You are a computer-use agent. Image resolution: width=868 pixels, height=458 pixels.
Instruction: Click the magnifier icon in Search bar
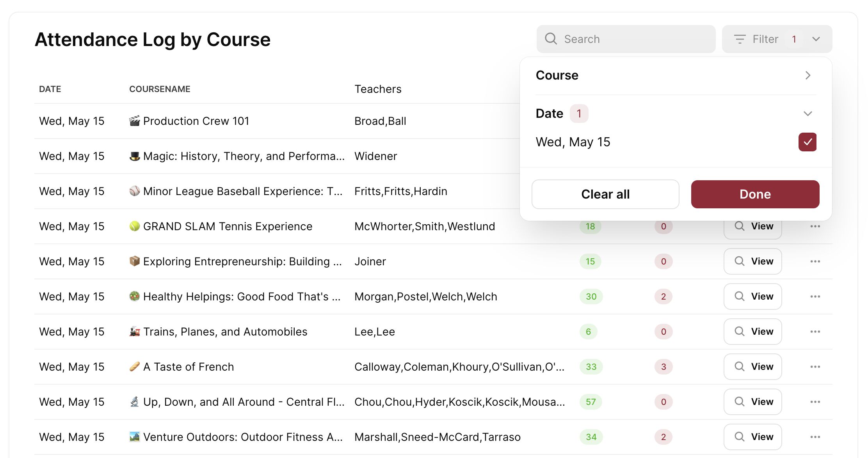coord(551,39)
